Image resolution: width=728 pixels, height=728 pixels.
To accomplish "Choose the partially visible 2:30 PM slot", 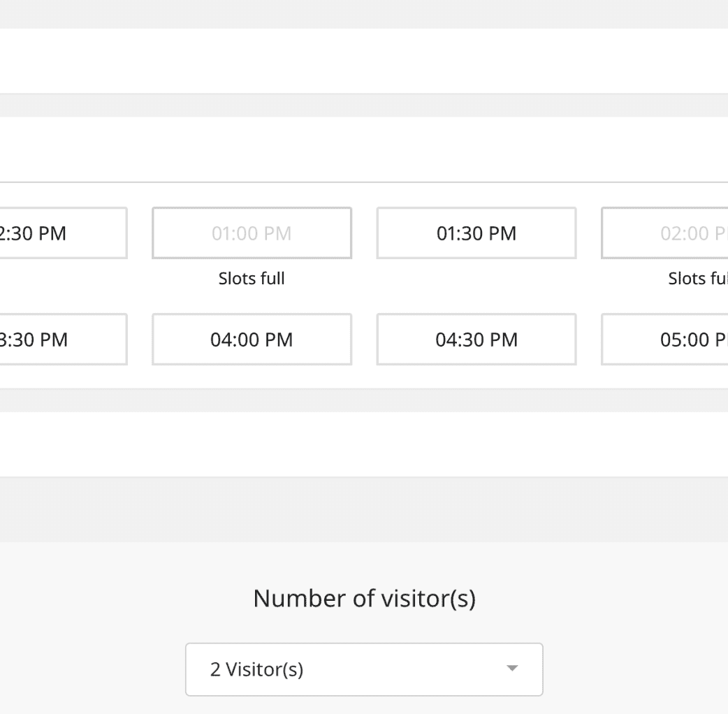I will coord(63,233).
